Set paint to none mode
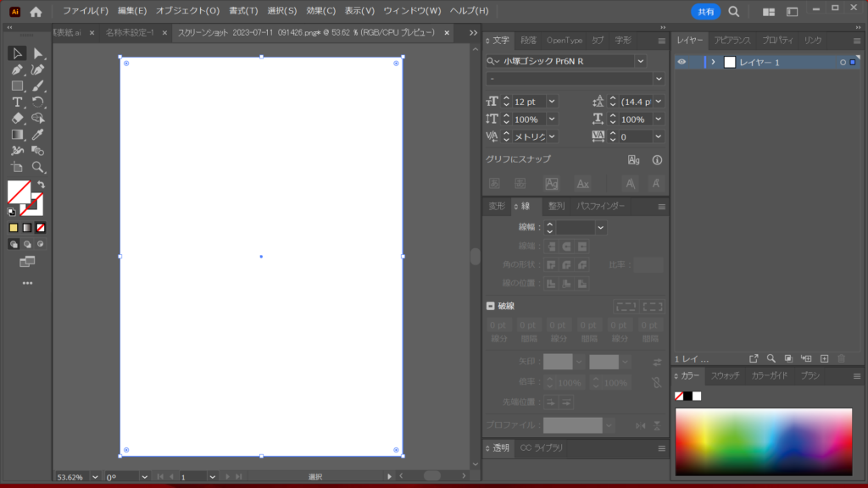This screenshot has height=488, width=868. 41,228
